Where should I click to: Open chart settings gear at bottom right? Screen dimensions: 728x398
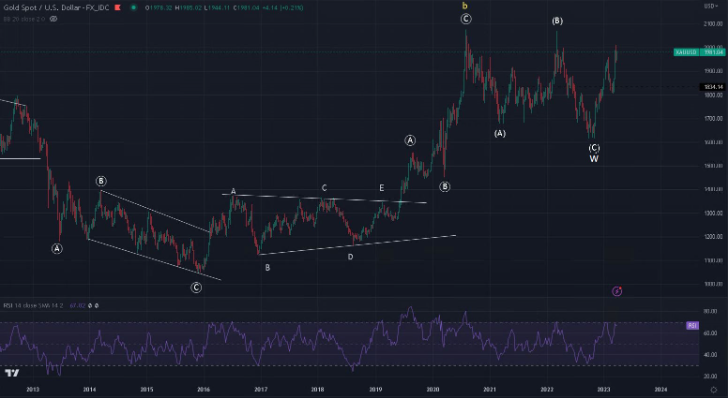click(x=713, y=389)
